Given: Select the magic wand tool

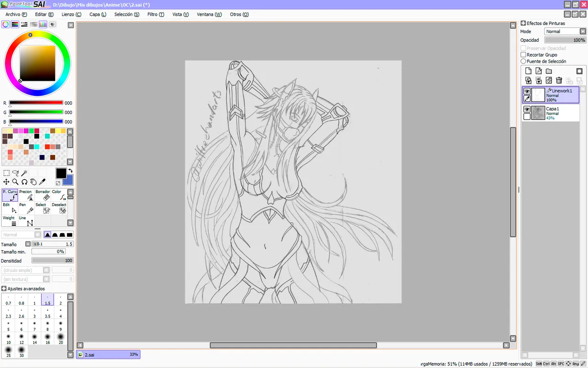Looking at the screenshot, I should (x=24, y=173).
